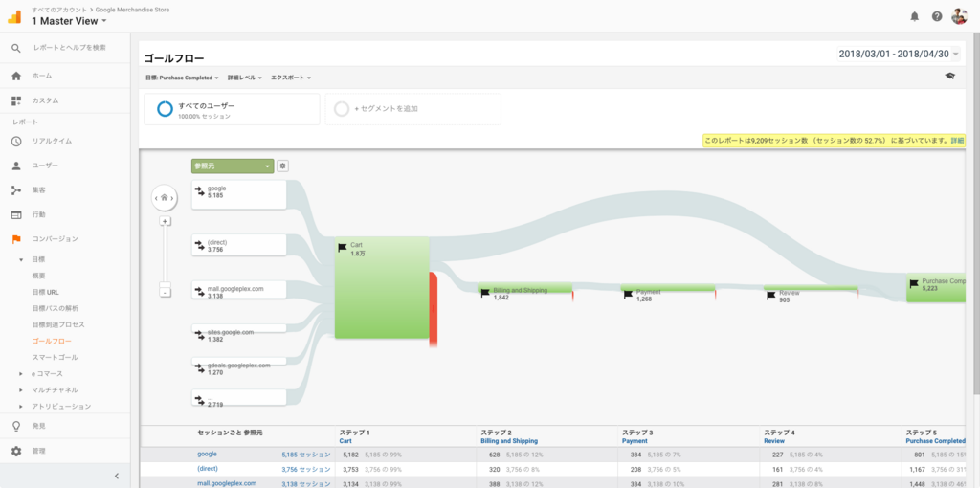Click the 詳細 link in sampling notice
980x488 pixels.
coord(957,141)
